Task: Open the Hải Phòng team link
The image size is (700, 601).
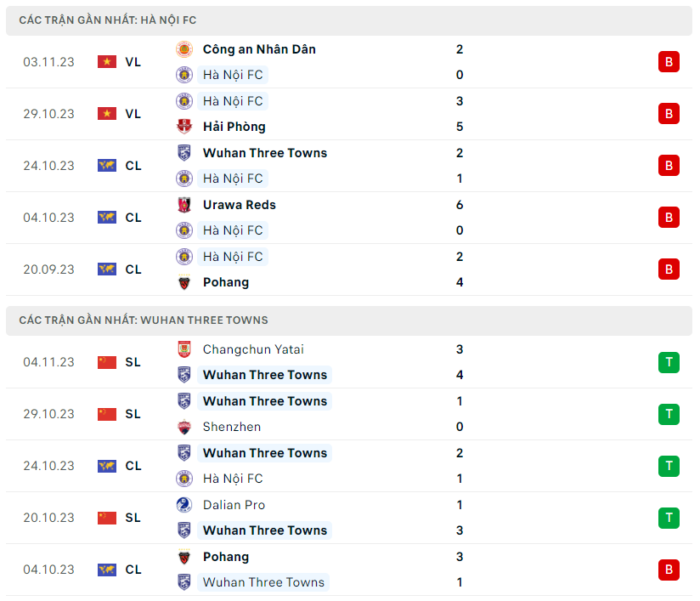Action: (234, 127)
